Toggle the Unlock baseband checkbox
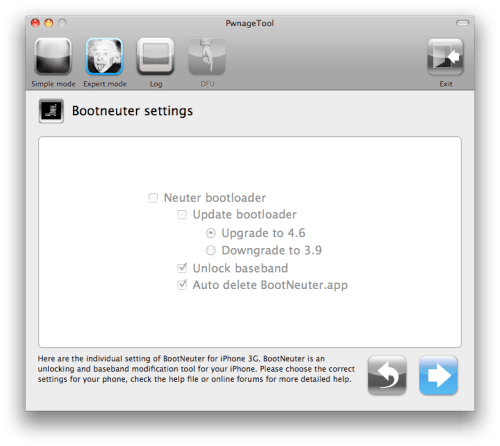500x446 pixels. click(182, 268)
